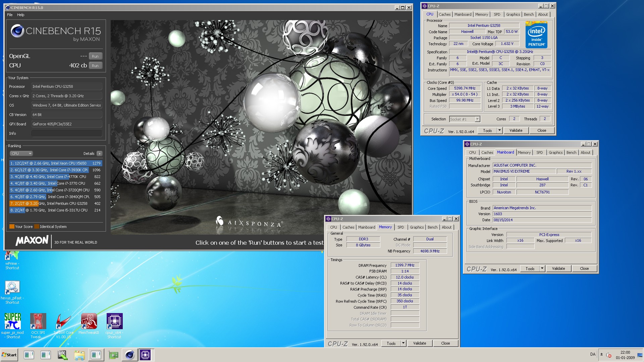Image resolution: width=644 pixels, height=362 pixels.
Task: Open the File menu in Cinebench
Action: click(x=10, y=15)
